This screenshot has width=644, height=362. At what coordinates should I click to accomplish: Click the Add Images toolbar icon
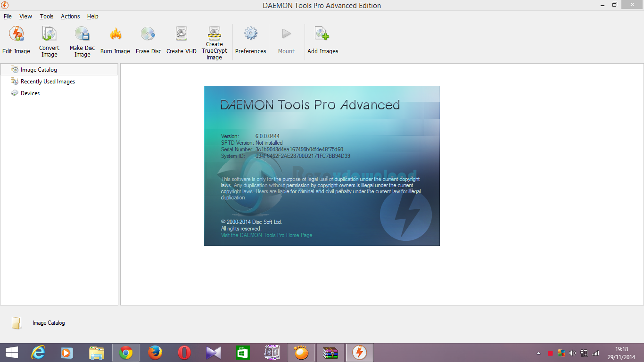pos(323,34)
